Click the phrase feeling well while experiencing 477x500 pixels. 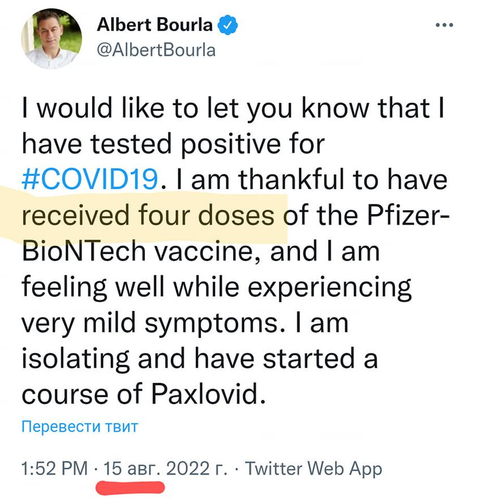(217, 288)
